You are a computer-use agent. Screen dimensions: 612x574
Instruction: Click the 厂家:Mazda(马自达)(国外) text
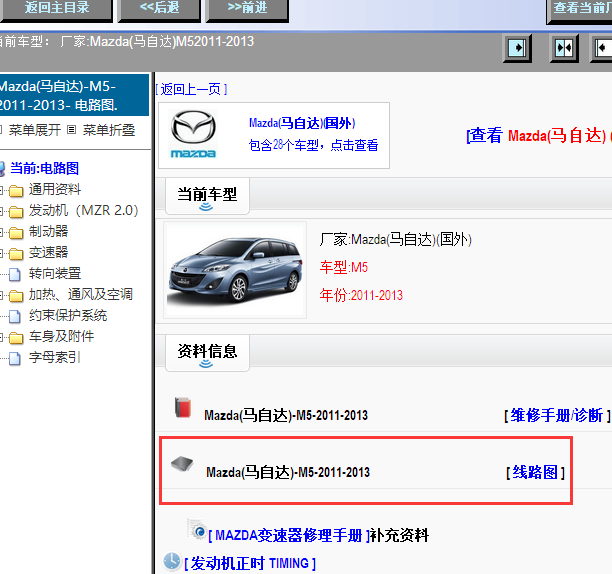coord(395,239)
